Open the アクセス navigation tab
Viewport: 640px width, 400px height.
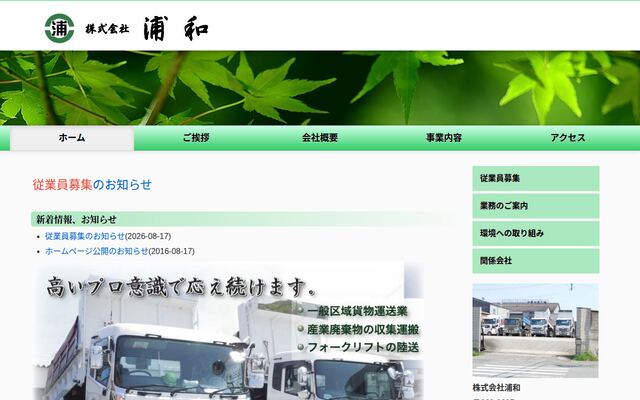(x=568, y=138)
